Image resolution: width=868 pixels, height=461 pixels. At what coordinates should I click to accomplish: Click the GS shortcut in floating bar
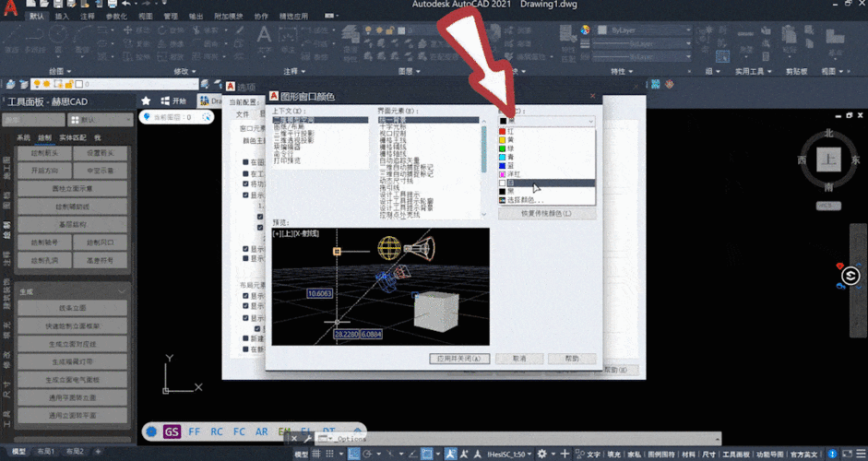pyautogui.click(x=172, y=431)
